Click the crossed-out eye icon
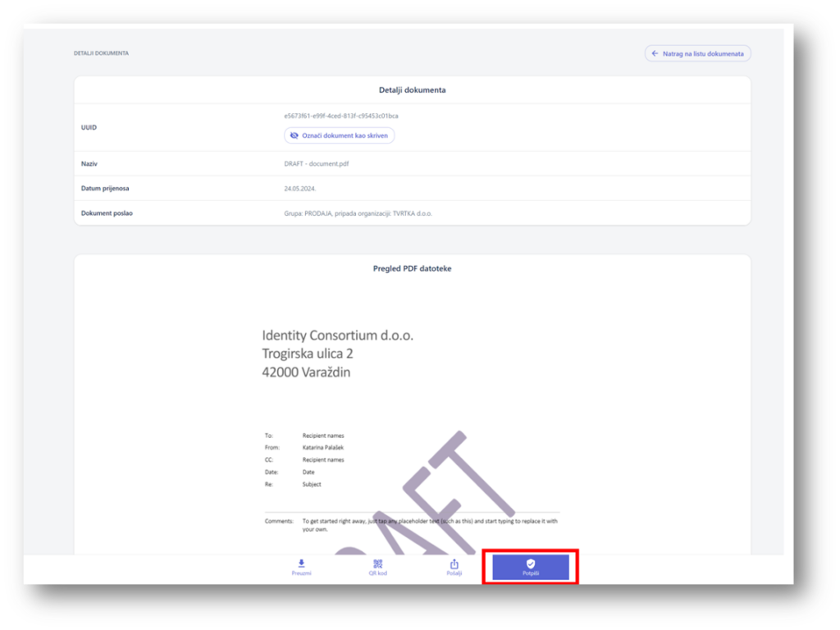 [294, 135]
